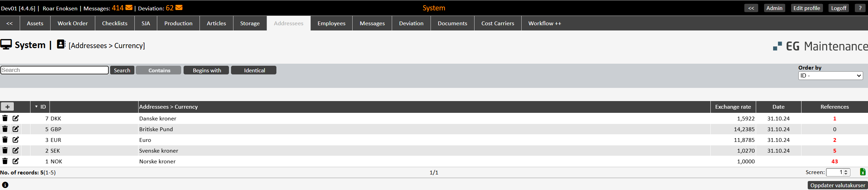Click the trash icon for EUR
Image resolution: width=868 pixels, height=190 pixels.
tap(5, 140)
